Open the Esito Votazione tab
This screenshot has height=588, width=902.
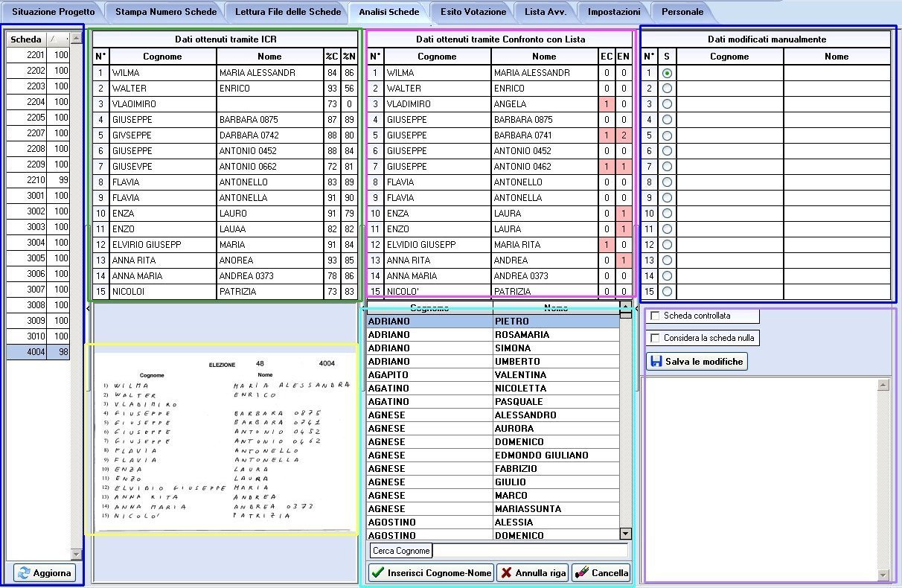(473, 12)
